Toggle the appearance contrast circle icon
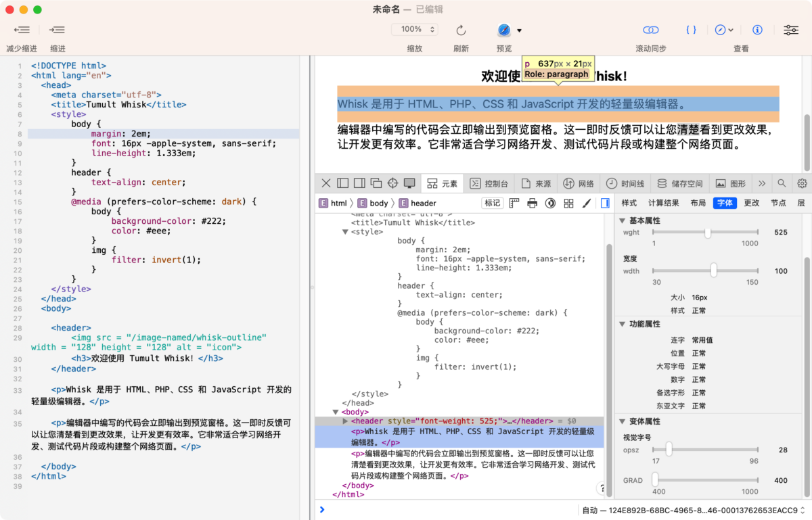The image size is (812, 520). pyautogui.click(x=551, y=203)
